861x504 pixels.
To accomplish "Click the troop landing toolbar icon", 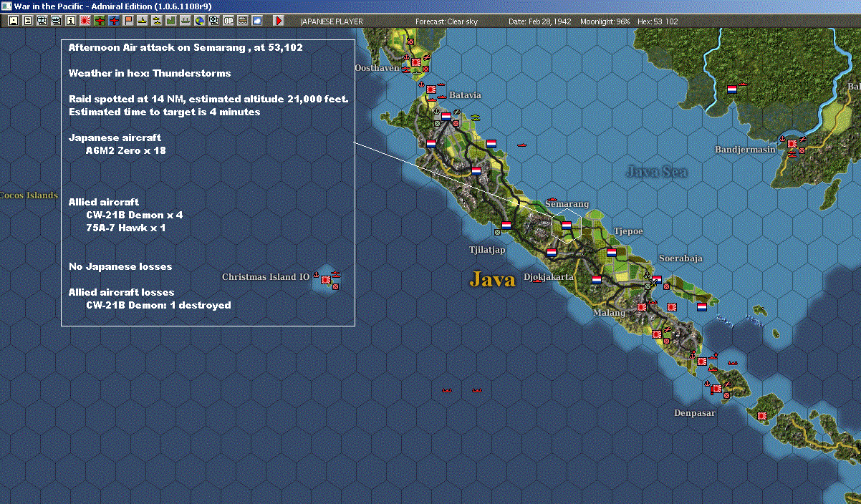I will click(x=185, y=21).
